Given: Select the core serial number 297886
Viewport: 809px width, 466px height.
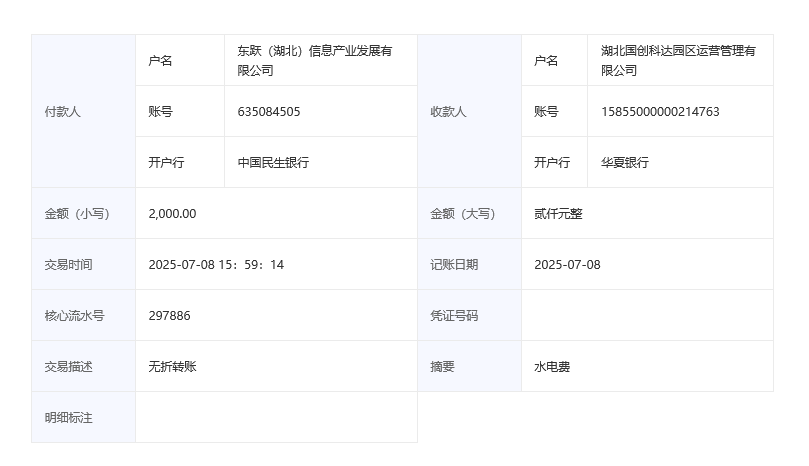Looking at the screenshot, I should point(169,316).
